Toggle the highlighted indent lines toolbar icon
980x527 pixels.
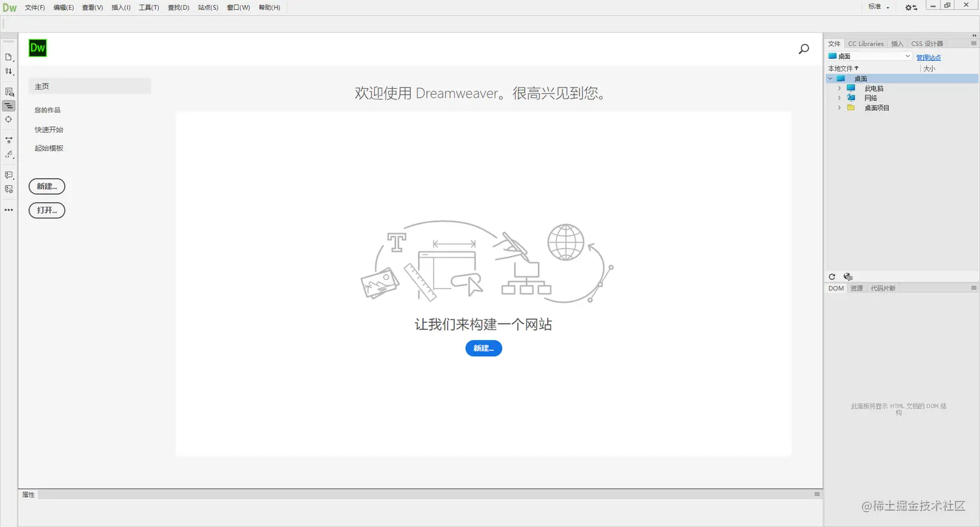[8, 106]
